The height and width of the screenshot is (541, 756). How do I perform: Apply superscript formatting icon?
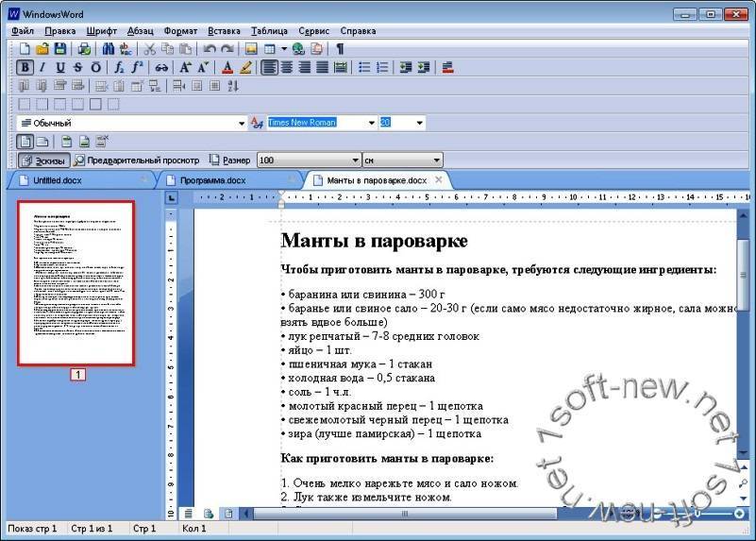[x=137, y=67]
